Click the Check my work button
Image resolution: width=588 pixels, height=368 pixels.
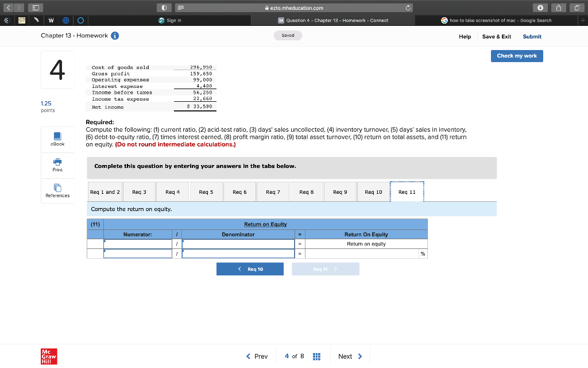516,56
